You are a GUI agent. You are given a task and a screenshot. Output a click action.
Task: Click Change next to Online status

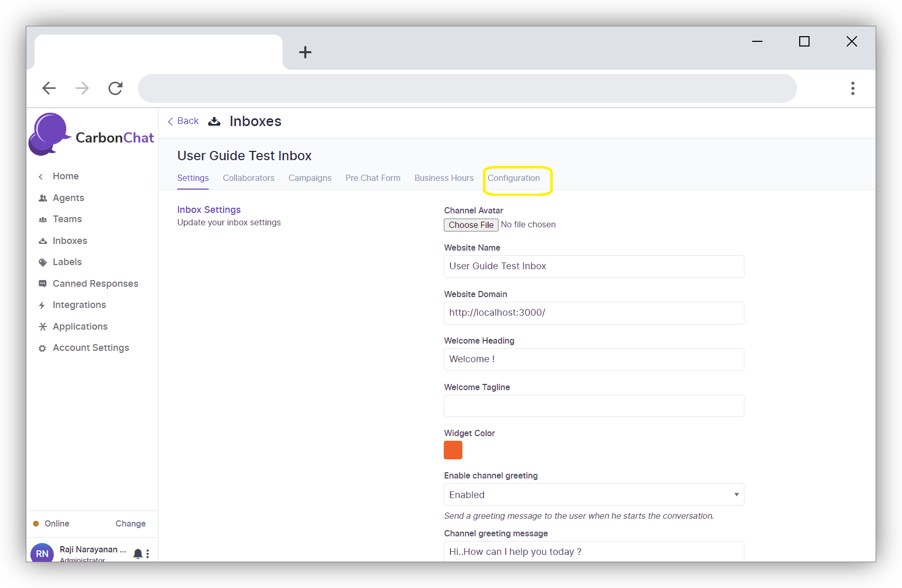click(x=130, y=523)
